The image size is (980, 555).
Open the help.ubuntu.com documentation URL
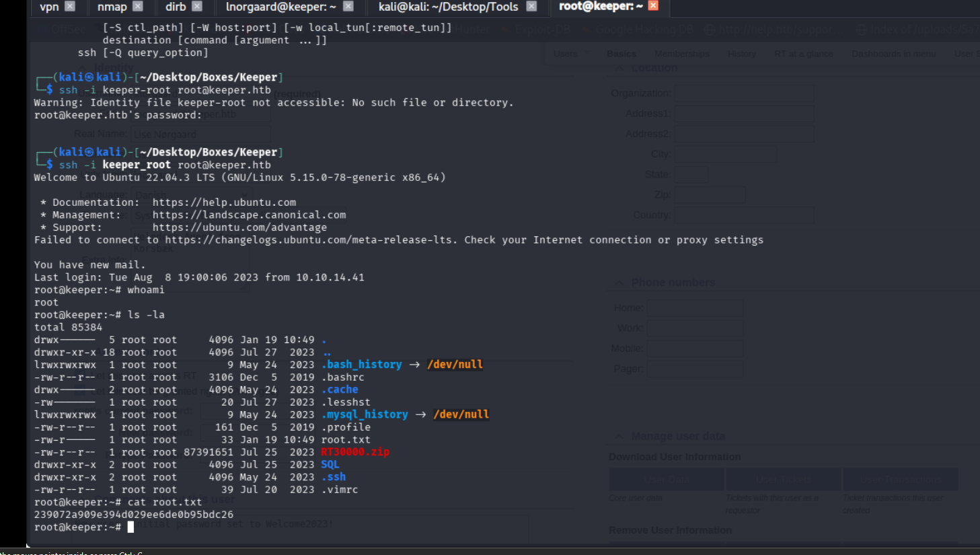224,202
